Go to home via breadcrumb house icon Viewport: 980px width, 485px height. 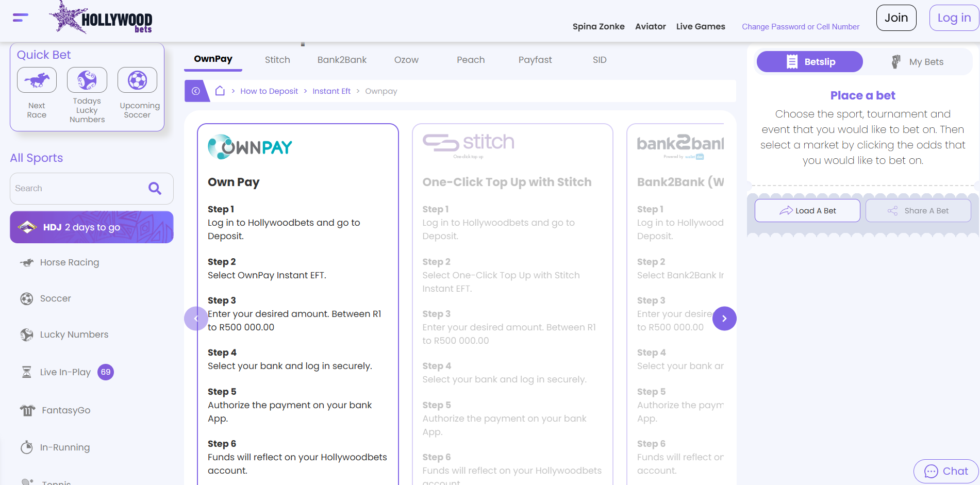coord(220,91)
